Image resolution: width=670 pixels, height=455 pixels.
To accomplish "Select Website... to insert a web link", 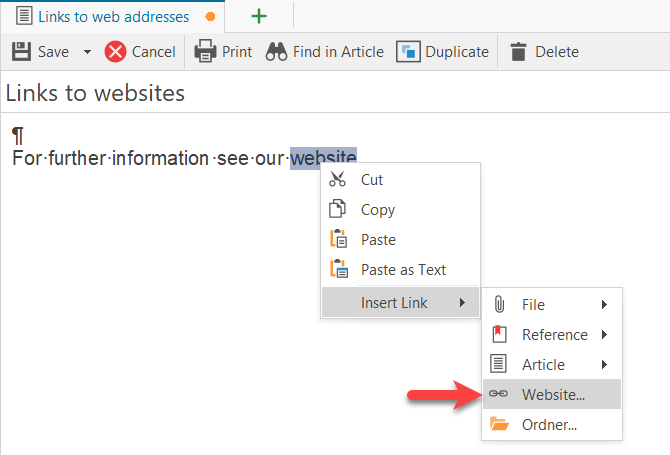I will coord(553,395).
